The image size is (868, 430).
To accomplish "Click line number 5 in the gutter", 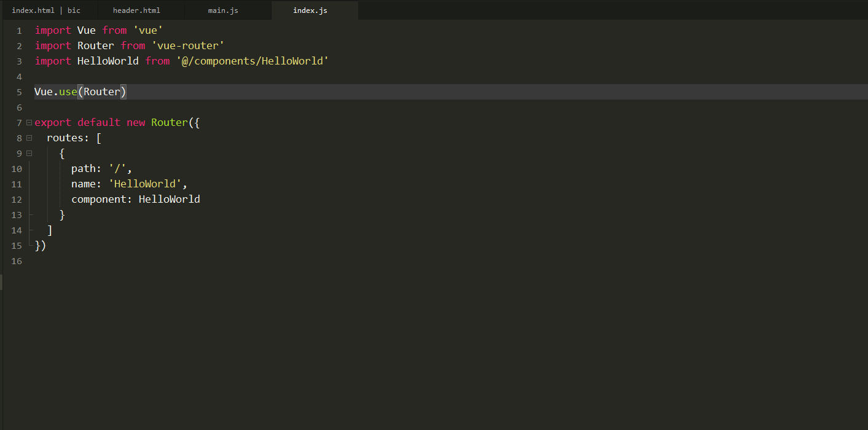I will point(19,92).
